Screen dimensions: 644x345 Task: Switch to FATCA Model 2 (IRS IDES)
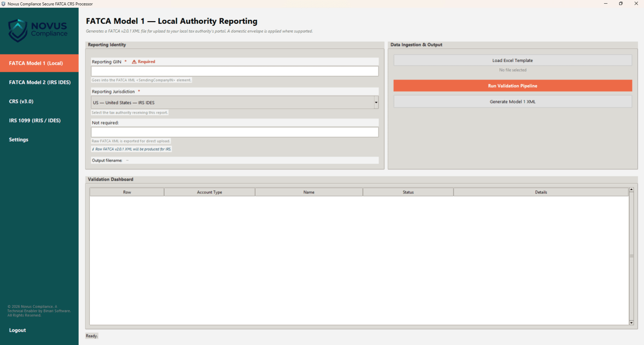pos(39,82)
